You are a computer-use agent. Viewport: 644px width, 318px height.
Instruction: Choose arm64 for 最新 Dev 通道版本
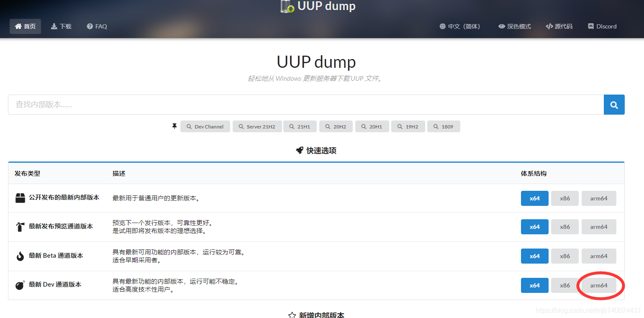(599, 285)
